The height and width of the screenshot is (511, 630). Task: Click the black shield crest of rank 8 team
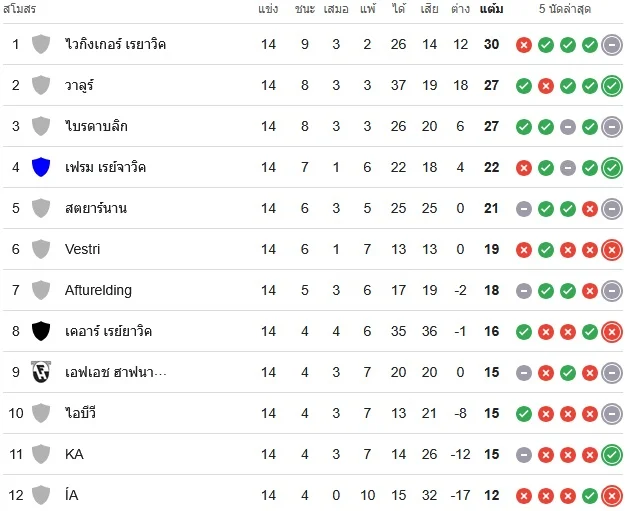pos(41,331)
